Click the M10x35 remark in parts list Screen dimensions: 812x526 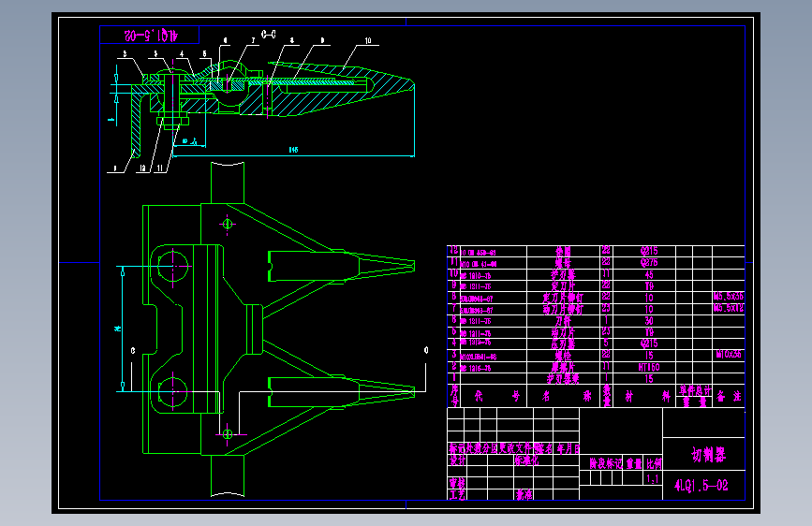point(729,355)
